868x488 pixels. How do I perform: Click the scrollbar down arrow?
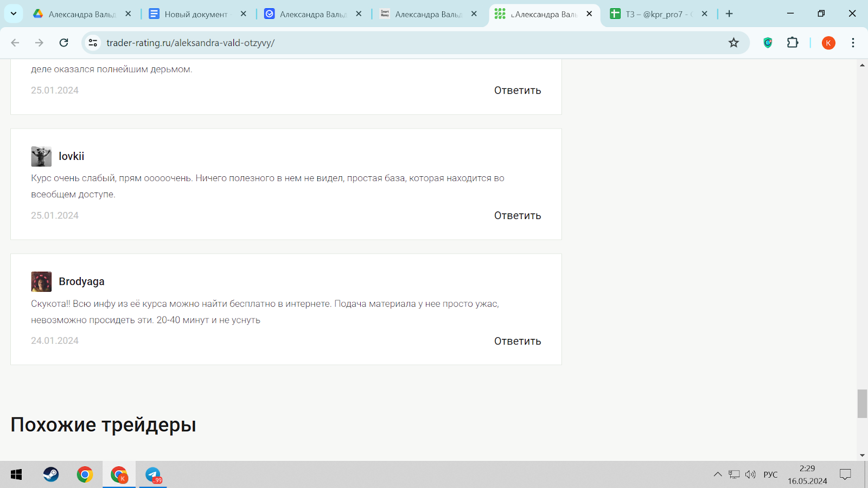[x=862, y=455]
